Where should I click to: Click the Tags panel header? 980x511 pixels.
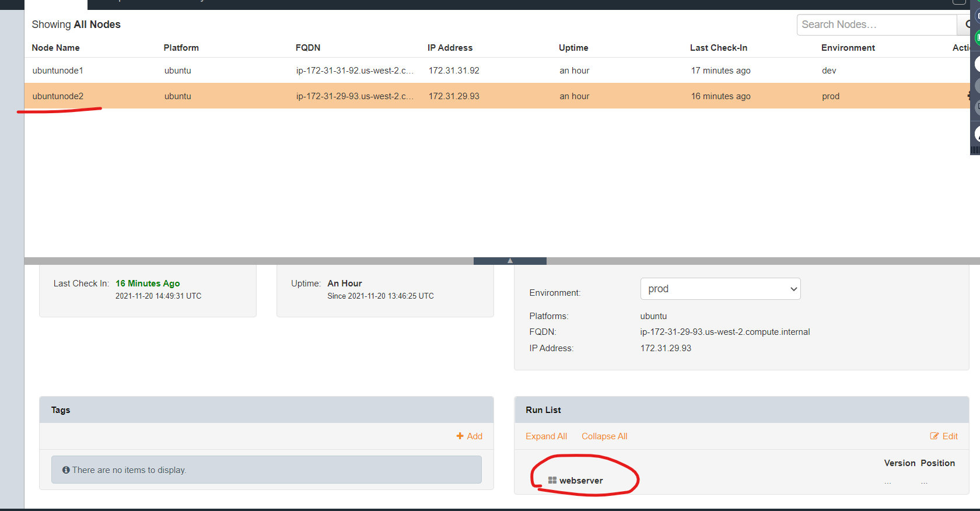pyautogui.click(x=267, y=410)
